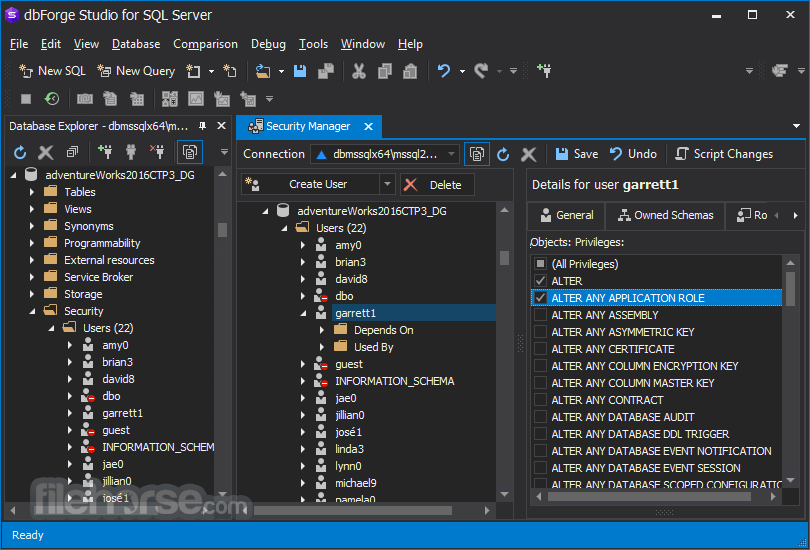Click the Undo arrow in main toolbar

tap(444, 71)
